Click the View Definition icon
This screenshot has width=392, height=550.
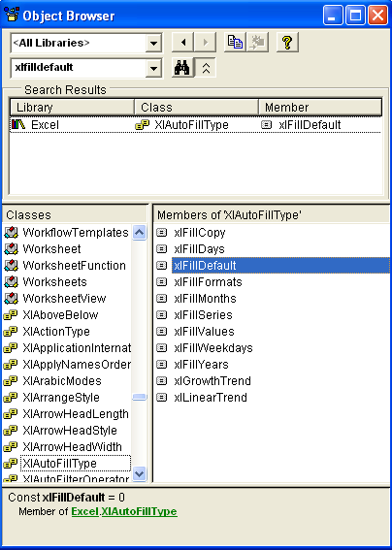pos(258,43)
